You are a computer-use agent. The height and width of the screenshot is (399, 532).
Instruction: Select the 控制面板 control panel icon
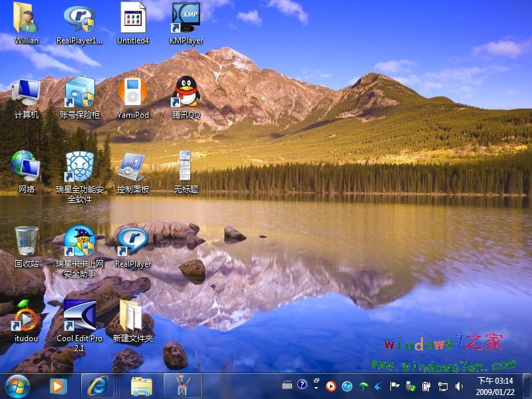[132, 166]
